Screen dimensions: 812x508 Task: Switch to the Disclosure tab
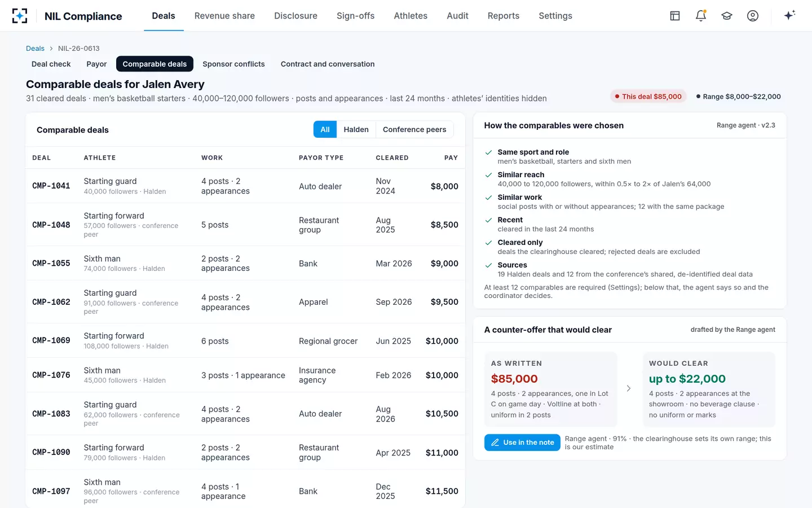pyautogui.click(x=295, y=16)
